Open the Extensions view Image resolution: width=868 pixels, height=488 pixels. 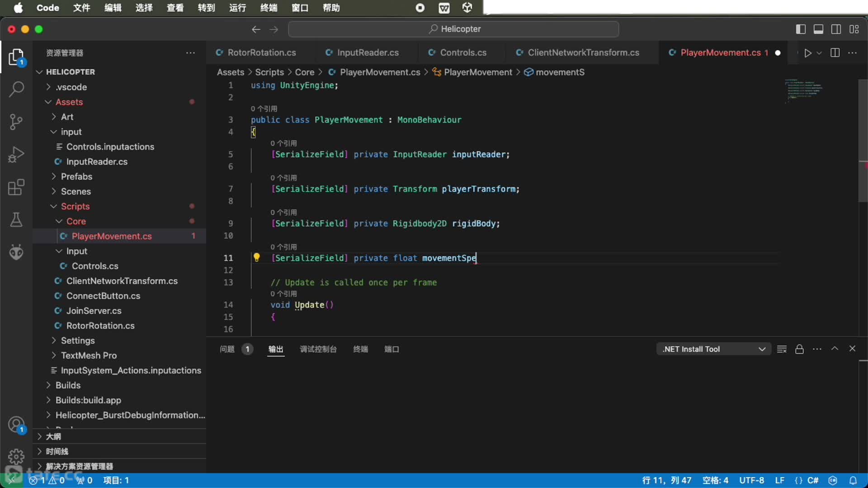click(16, 187)
